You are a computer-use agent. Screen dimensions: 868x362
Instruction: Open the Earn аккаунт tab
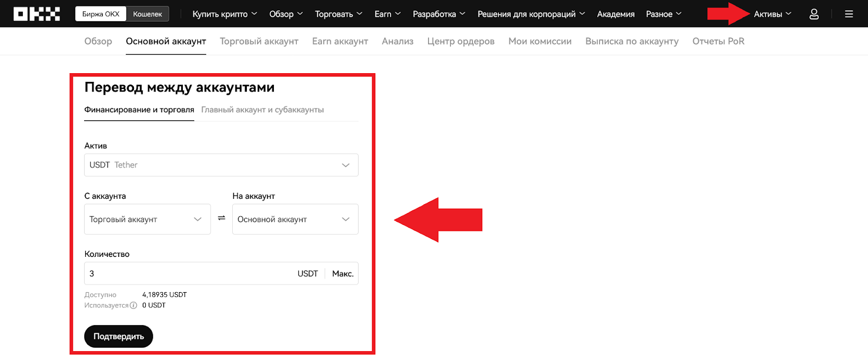pos(340,41)
